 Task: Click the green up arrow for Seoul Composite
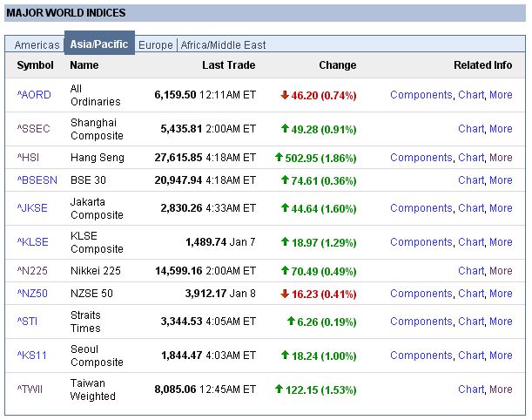(285, 355)
